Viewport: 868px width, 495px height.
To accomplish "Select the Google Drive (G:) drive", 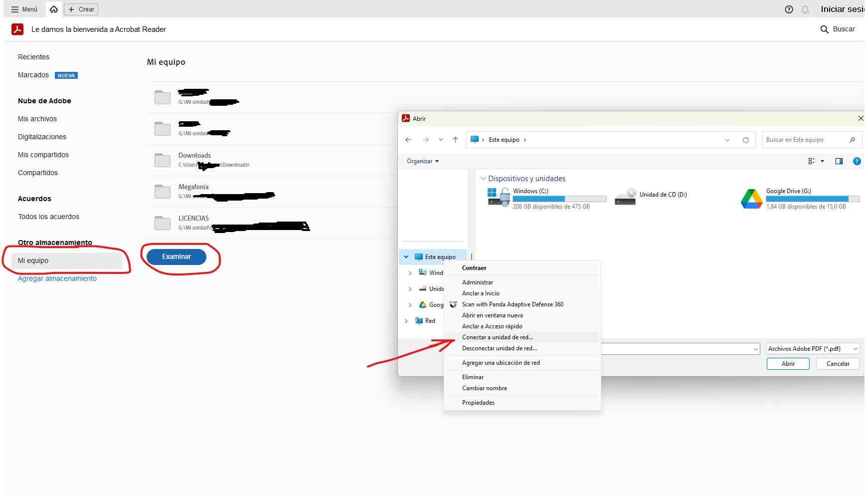I will (801, 198).
